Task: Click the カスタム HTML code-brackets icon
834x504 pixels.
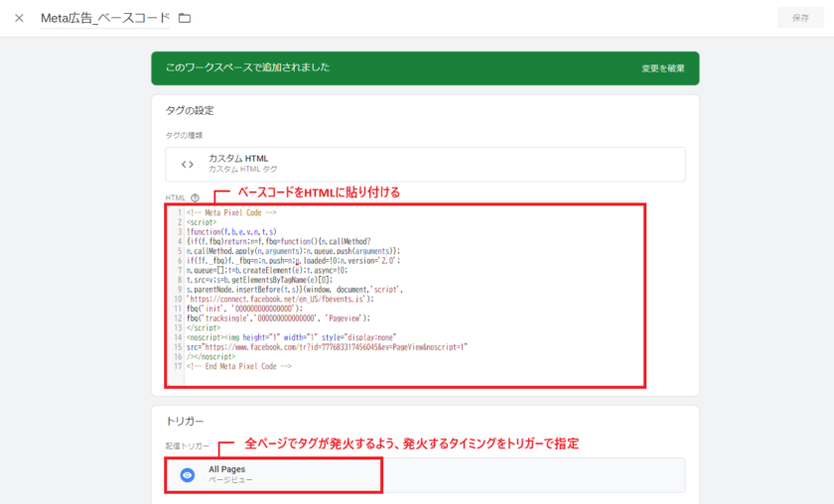Action: tap(188, 164)
